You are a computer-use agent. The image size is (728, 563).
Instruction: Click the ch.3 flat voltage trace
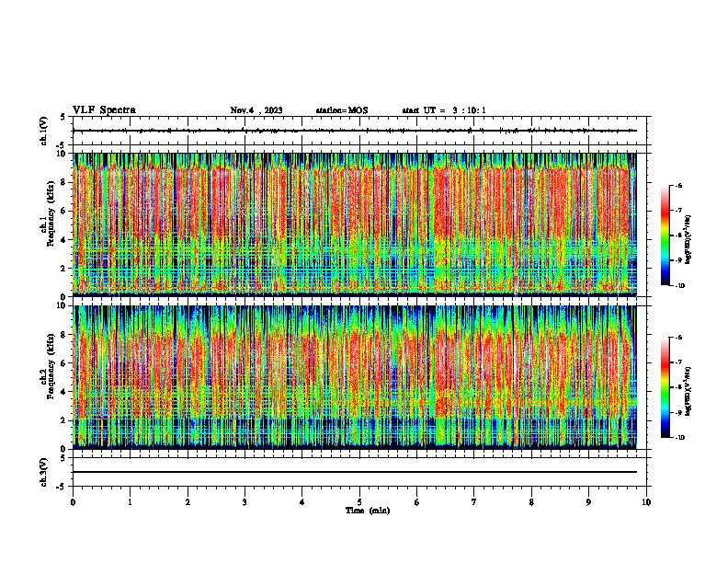[355, 472]
